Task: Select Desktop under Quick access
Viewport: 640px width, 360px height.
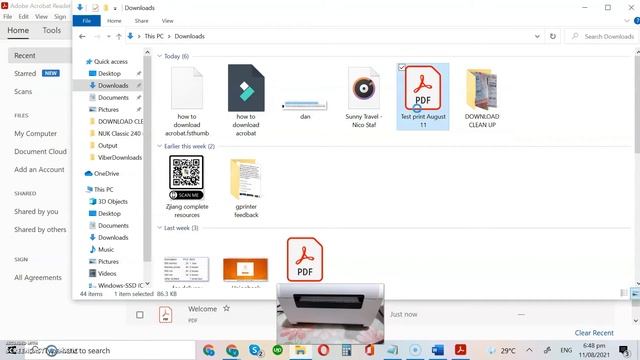Action: click(109, 73)
